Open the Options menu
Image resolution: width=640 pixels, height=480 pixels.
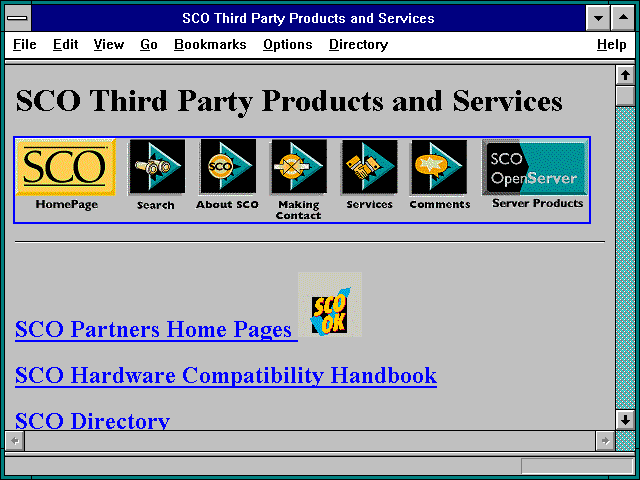288,44
